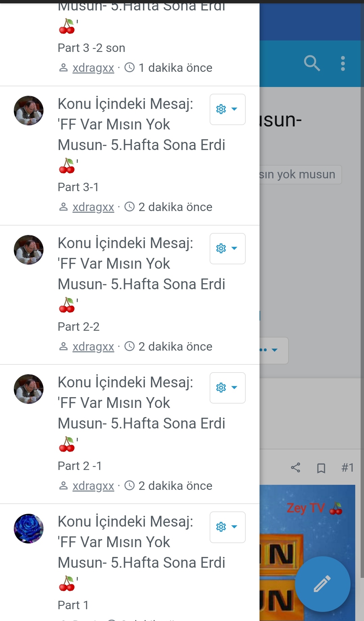Expand dropdown arrow on Part 3-1 message

pos(235,109)
